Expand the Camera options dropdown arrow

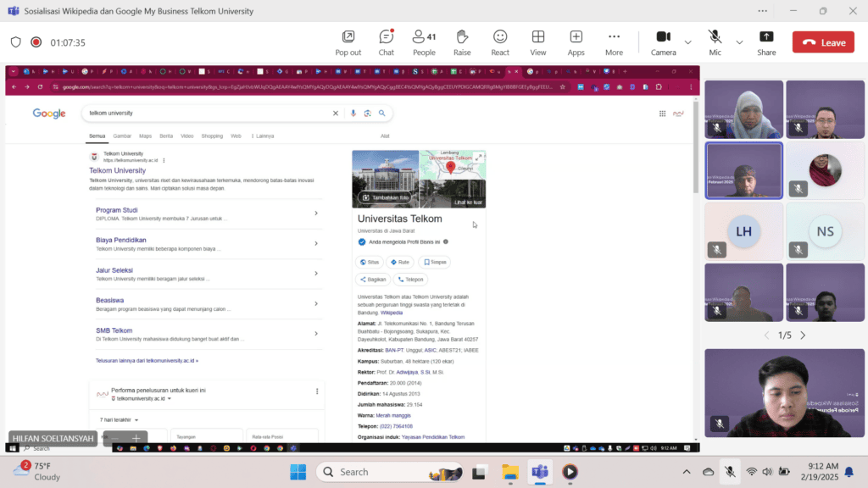coord(687,42)
